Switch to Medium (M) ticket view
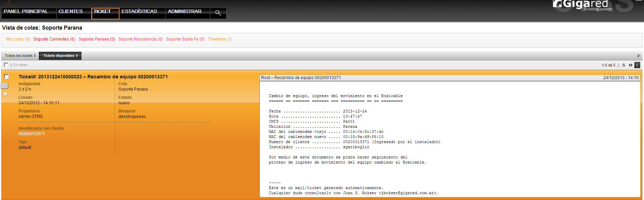Image resolution: width=644 pixels, height=200 pixels. click(x=630, y=65)
